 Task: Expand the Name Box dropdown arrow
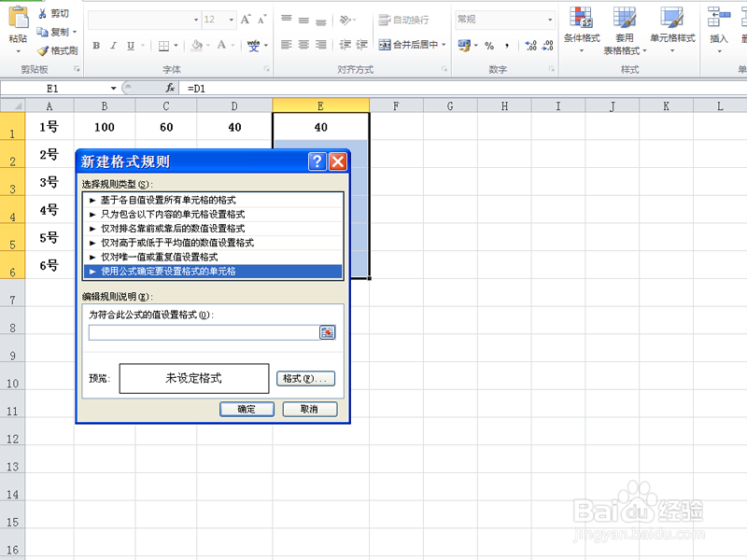[113, 88]
